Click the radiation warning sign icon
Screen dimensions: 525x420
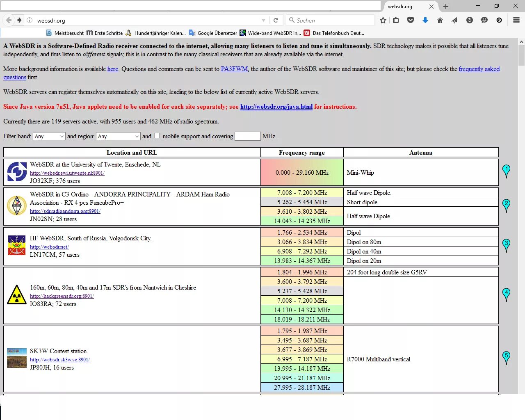click(x=17, y=294)
